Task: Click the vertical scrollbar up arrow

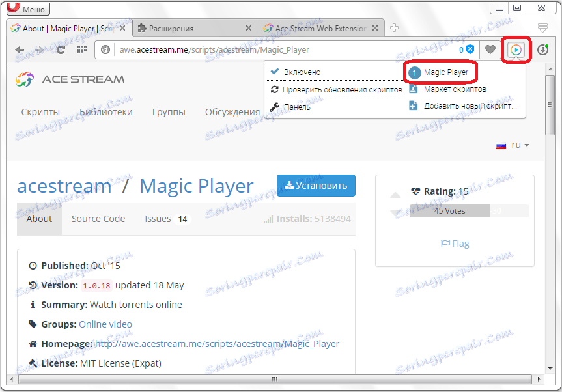Action: [550, 68]
